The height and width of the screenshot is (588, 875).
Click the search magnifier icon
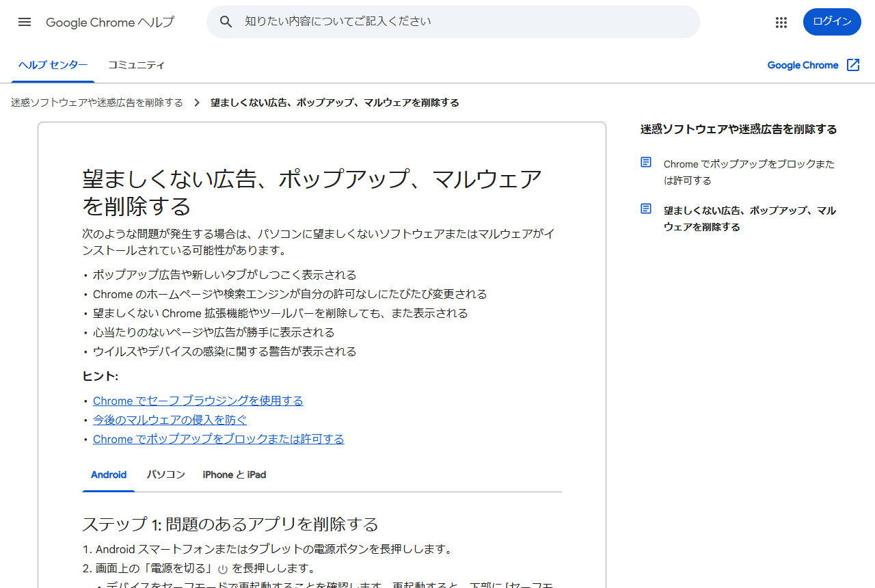[x=226, y=22]
